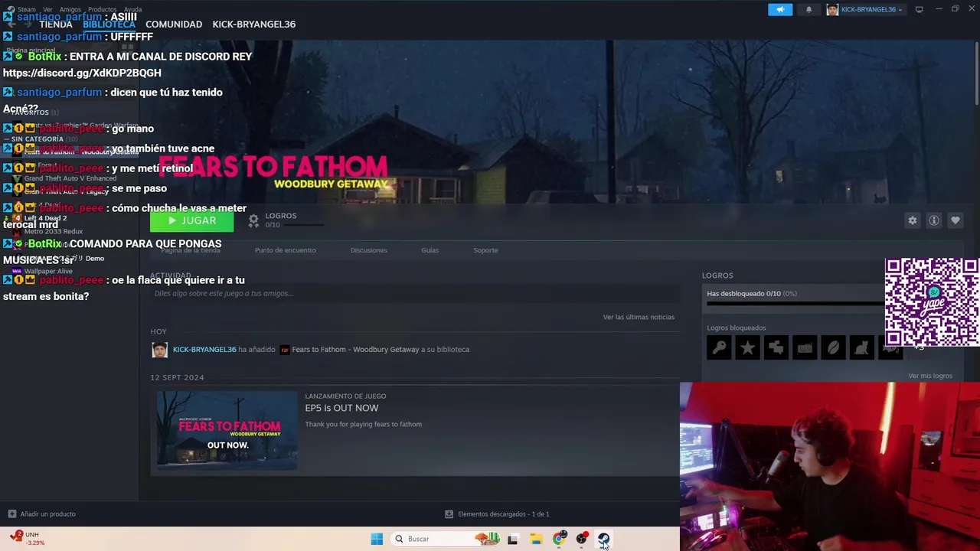
Task: Open Steam announcements megaphone button
Action: point(780,9)
